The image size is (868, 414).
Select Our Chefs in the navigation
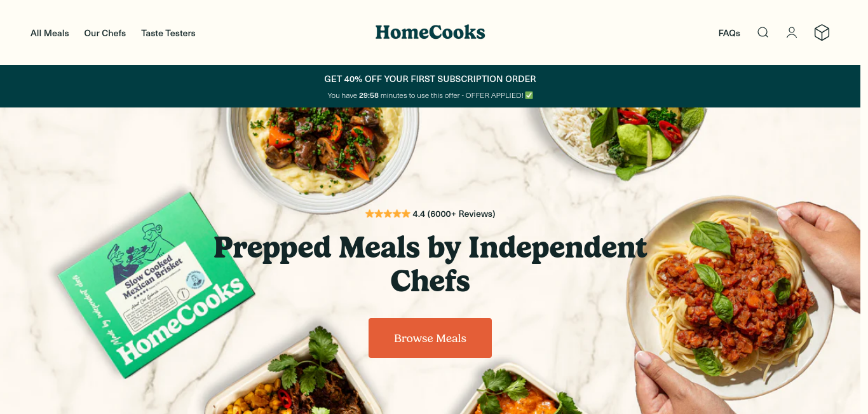coord(105,33)
